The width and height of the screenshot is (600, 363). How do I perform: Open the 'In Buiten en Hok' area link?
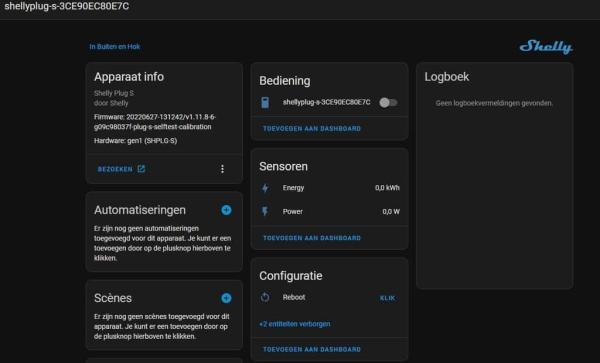[x=115, y=47]
